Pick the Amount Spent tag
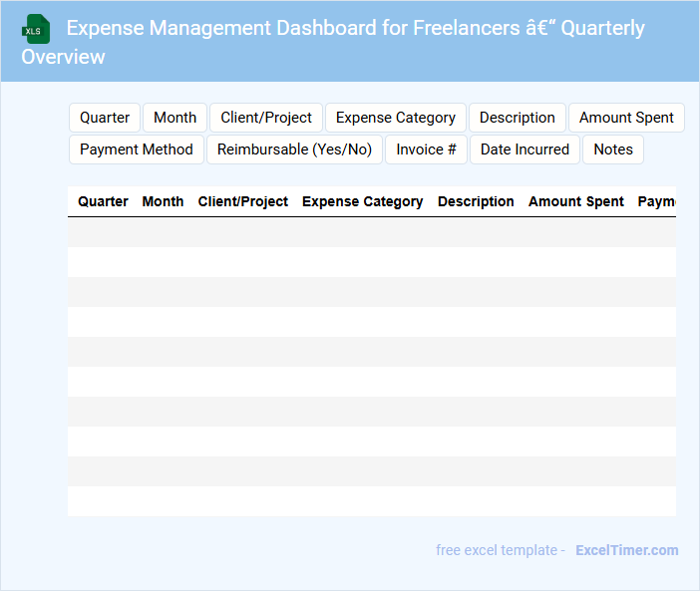Image resolution: width=700 pixels, height=591 pixels. pos(626,118)
